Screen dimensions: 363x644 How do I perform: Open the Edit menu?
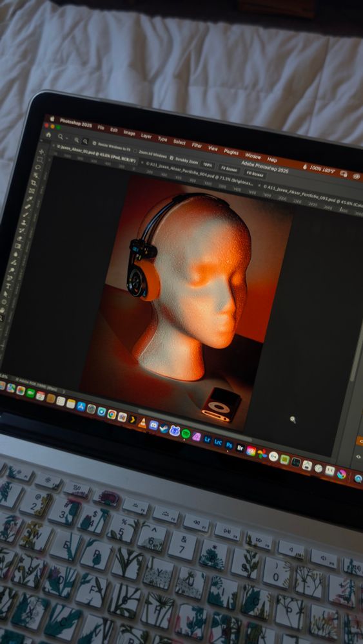click(x=114, y=130)
